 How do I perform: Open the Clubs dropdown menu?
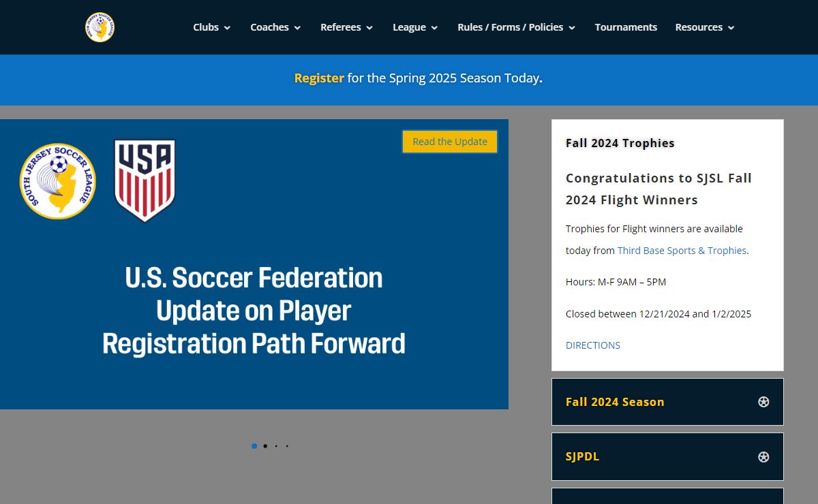point(211,27)
